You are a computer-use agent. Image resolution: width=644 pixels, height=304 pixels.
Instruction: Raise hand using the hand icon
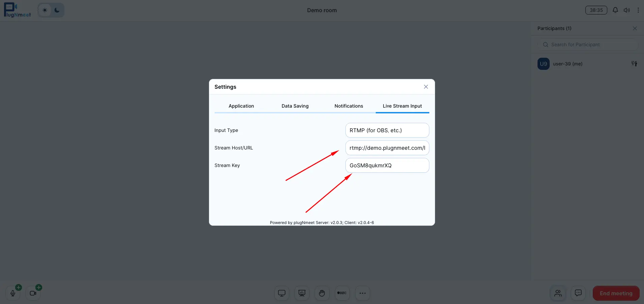pyautogui.click(x=322, y=293)
